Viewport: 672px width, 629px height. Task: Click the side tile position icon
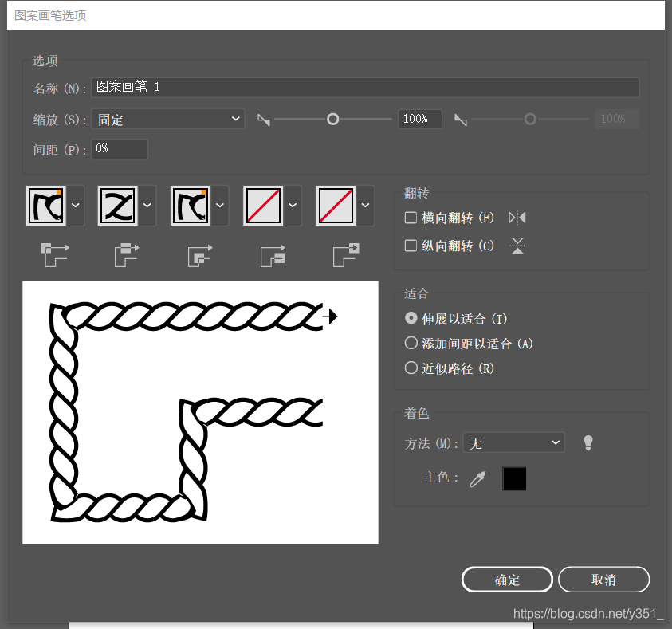127,254
